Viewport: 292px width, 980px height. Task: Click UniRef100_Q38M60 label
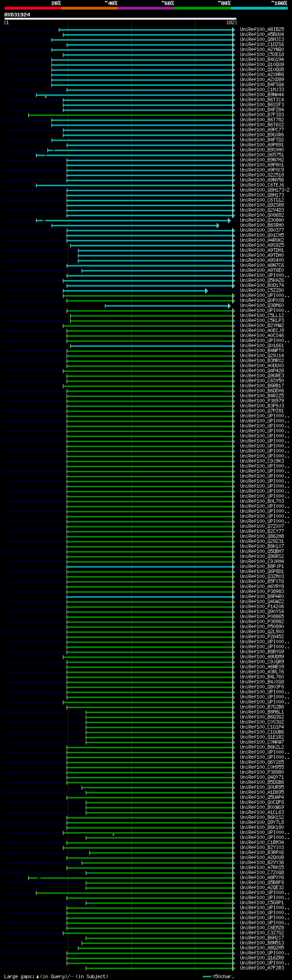pos(262,305)
